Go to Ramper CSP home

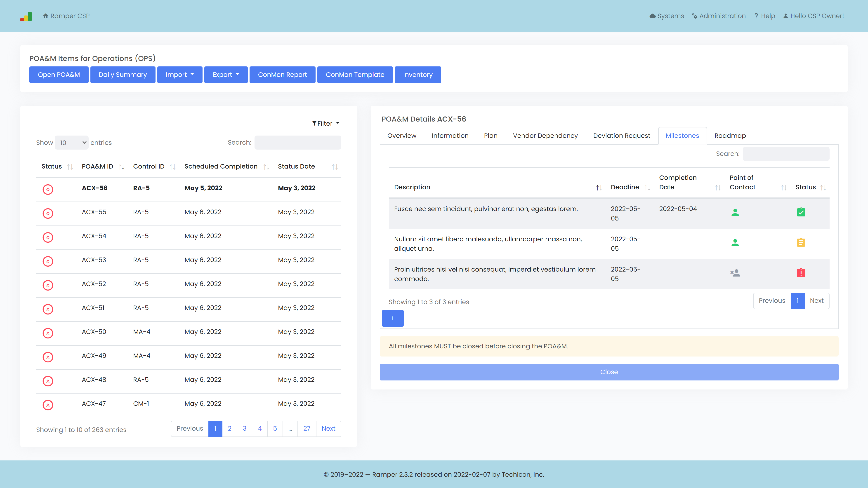coord(66,16)
